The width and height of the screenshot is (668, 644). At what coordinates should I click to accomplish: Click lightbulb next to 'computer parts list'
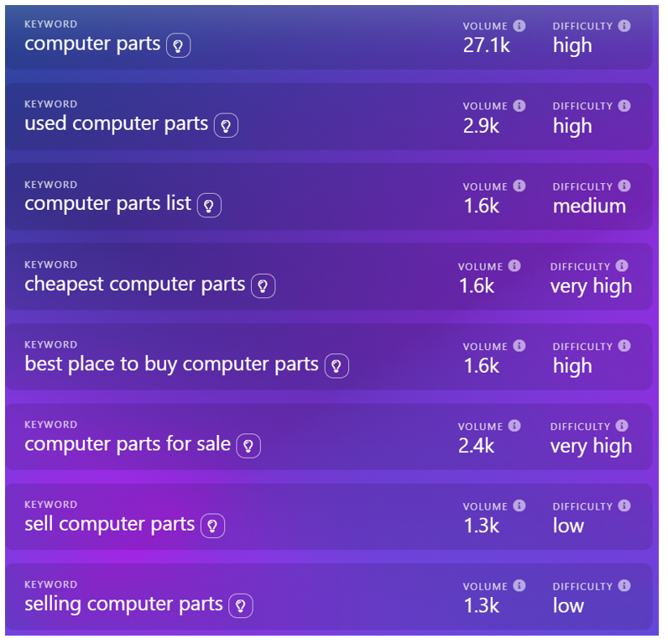[x=209, y=206]
